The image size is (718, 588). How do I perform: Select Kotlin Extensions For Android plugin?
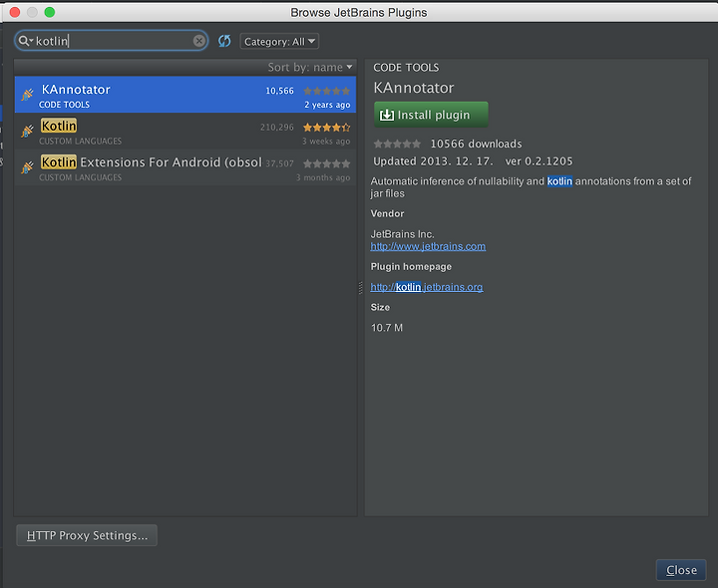click(x=185, y=167)
